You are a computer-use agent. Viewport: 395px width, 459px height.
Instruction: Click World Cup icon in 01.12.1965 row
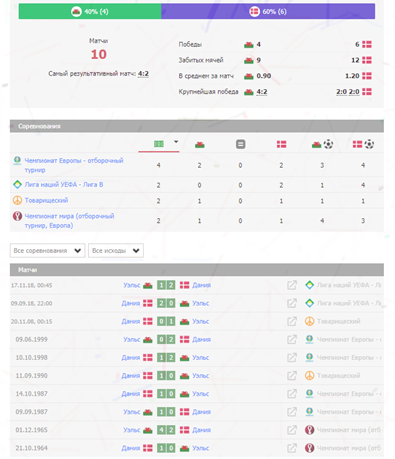pyautogui.click(x=309, y=430)
